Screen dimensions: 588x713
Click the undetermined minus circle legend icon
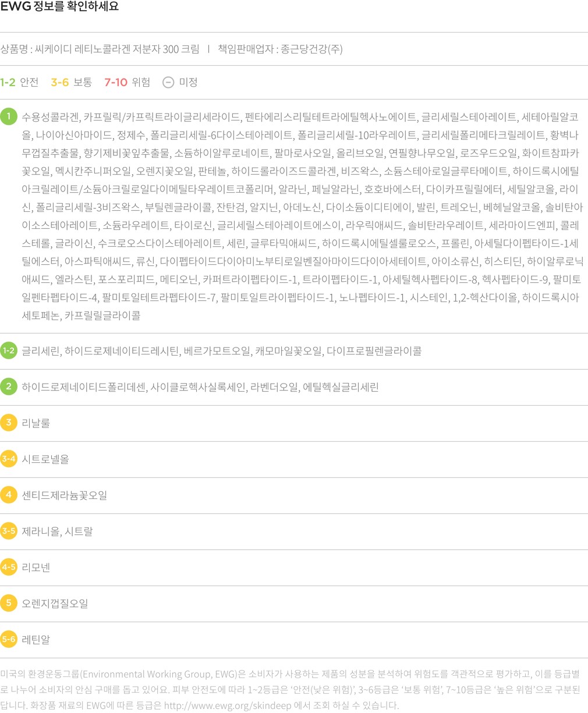pyautogui.click(x=168, y=82)
